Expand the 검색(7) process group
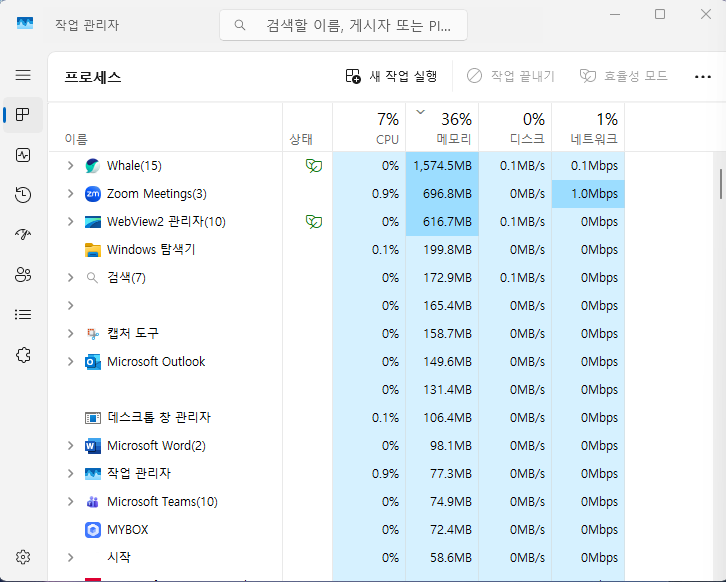The image size is (726, 582). coord(70,277)
